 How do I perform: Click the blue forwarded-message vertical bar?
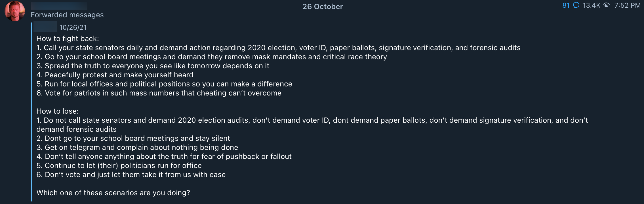tap(31, 113)
